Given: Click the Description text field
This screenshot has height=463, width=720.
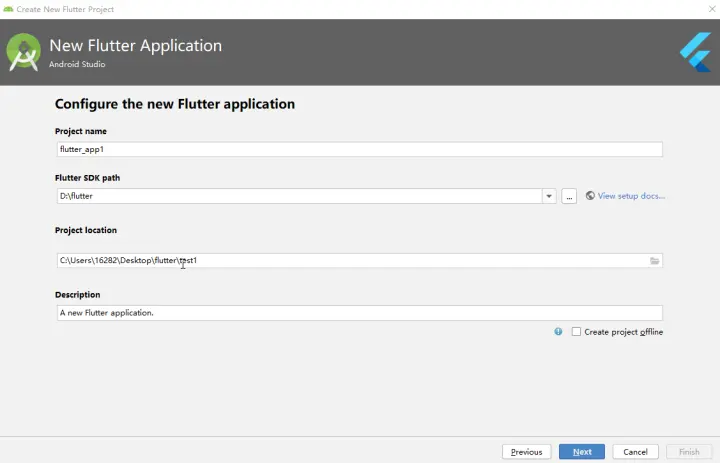Looking at the screenshot, I should (360, 313).
